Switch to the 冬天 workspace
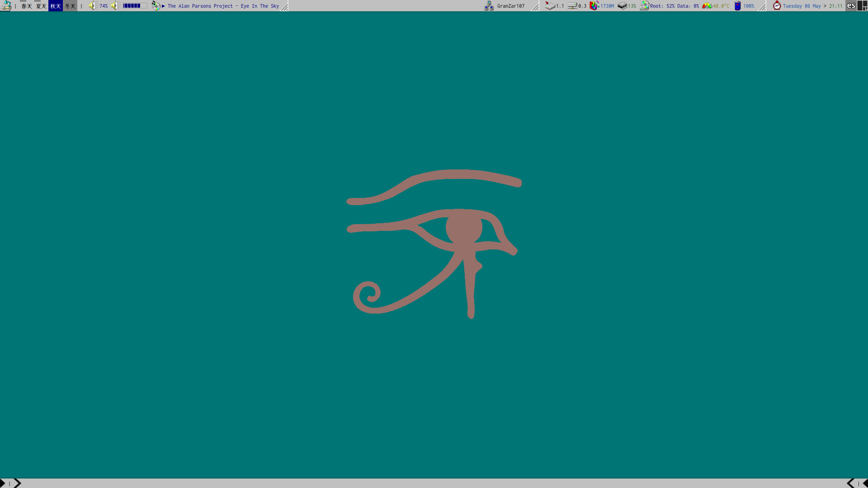Screen dimensions: 868x488 pos(70,6)
